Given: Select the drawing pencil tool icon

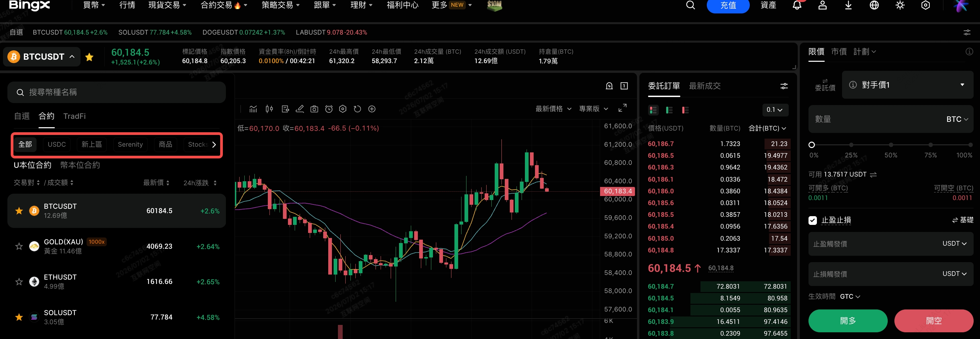Looking at the screenshot, I should pos(300,109).
